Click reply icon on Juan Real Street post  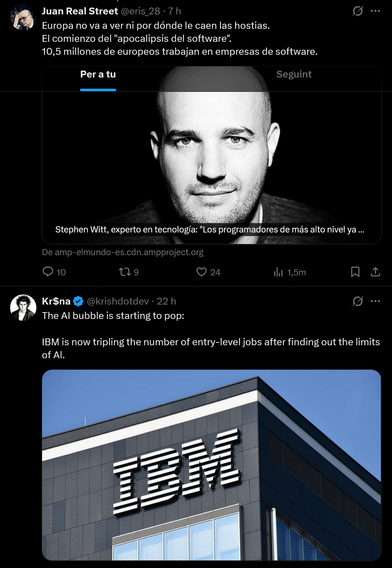[x=48, y=272]
